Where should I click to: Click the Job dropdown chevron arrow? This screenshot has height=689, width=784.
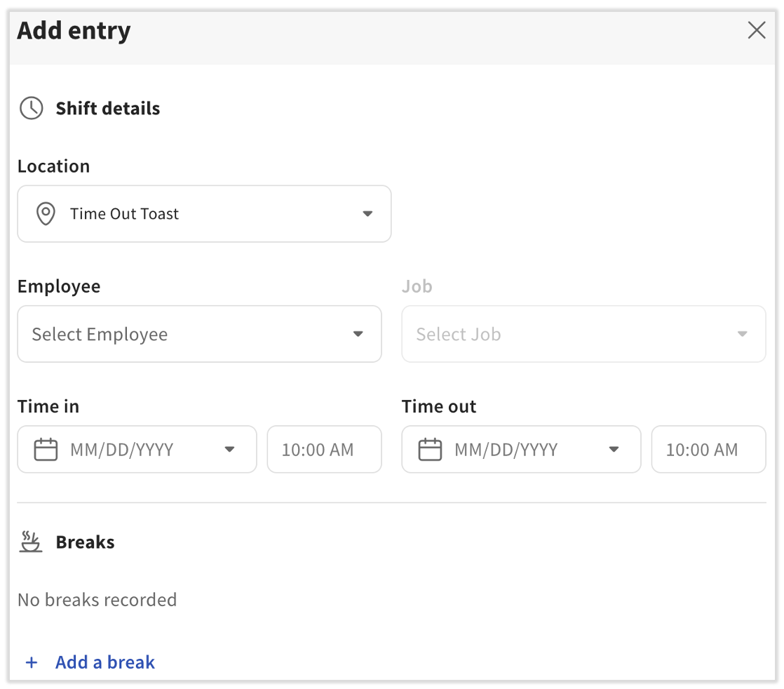pyautogui.click(x=743, y=334)
